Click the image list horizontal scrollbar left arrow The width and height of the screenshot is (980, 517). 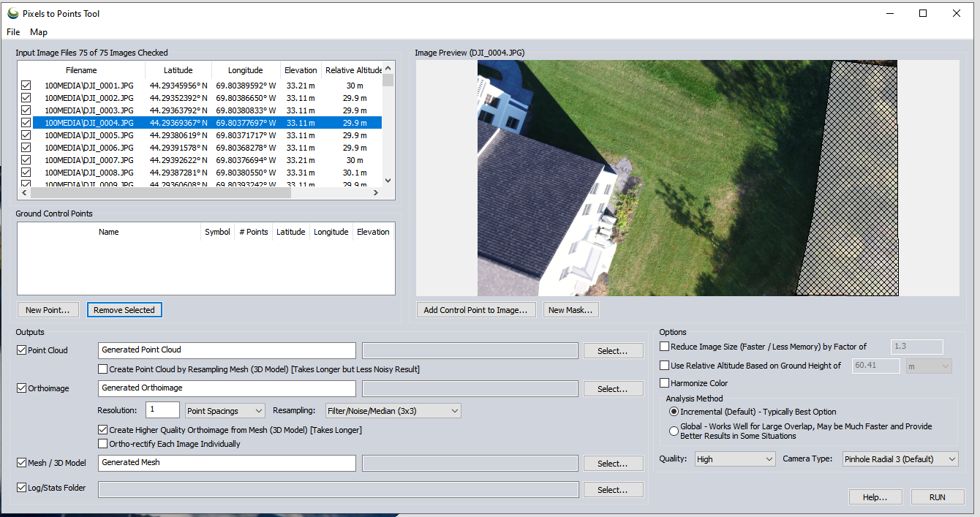[24, 193]
